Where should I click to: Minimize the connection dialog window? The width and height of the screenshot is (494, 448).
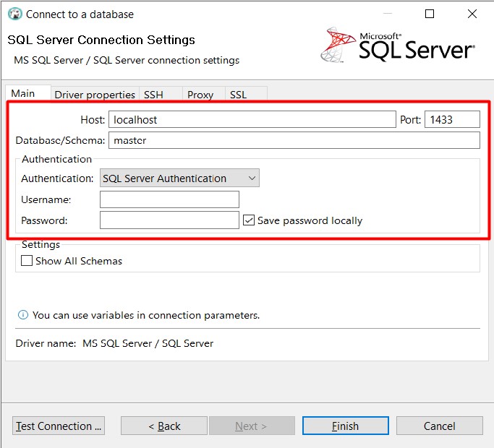(x=387, y=14)
